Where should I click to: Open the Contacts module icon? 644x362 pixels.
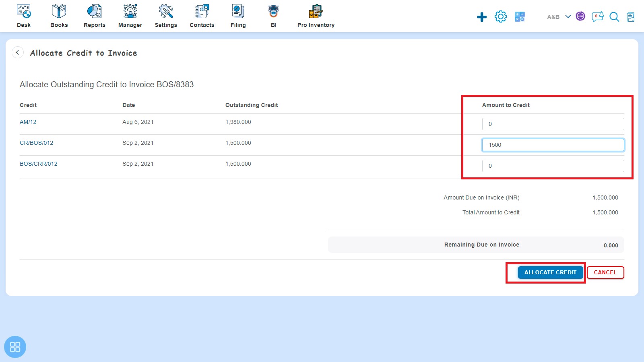click(202, 11)
